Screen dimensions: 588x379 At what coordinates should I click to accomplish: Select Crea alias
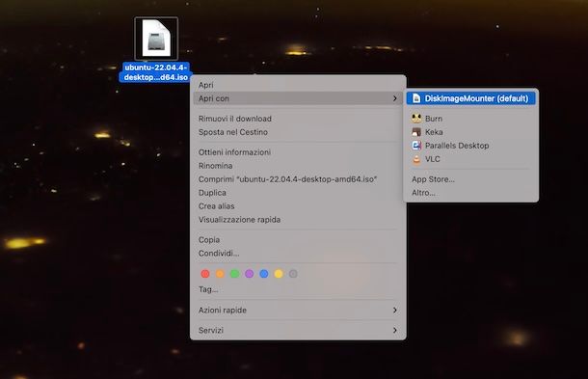[298, 206]
